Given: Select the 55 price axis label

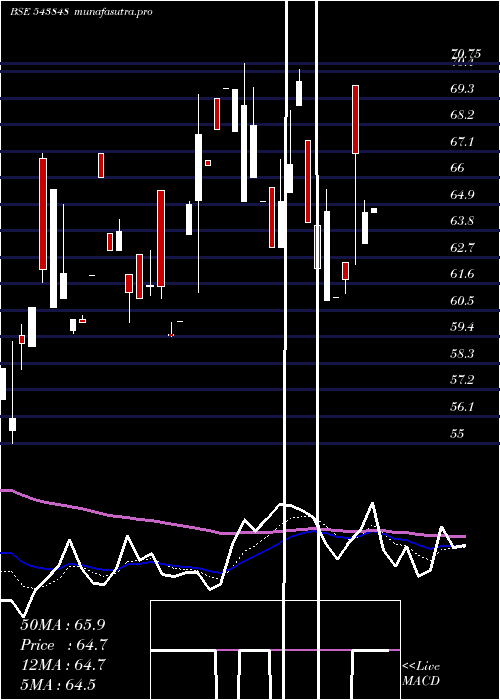Looking at the screenshot, I should pos(458,433).
